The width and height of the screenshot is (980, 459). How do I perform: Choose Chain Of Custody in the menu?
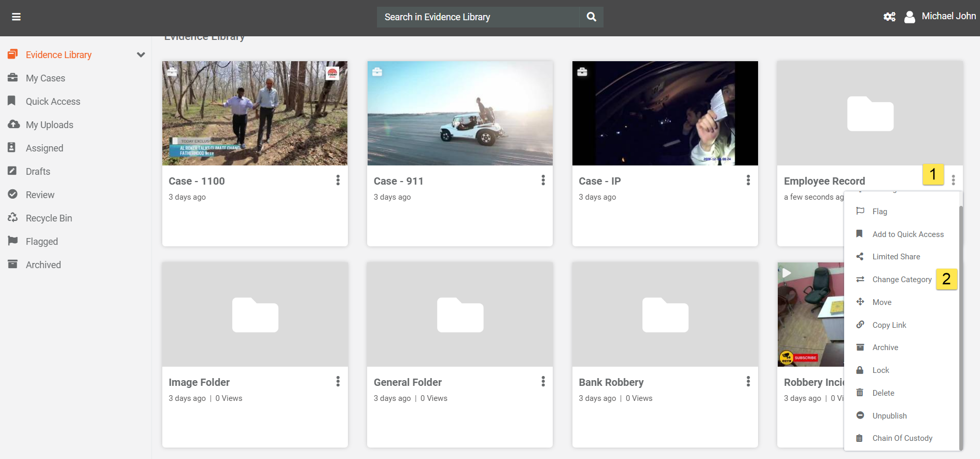[902, 438]
